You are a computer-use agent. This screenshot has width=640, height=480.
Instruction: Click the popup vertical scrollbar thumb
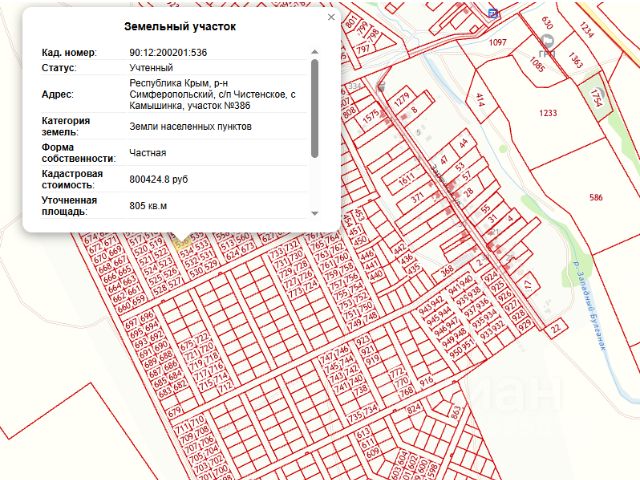[314, 108]
